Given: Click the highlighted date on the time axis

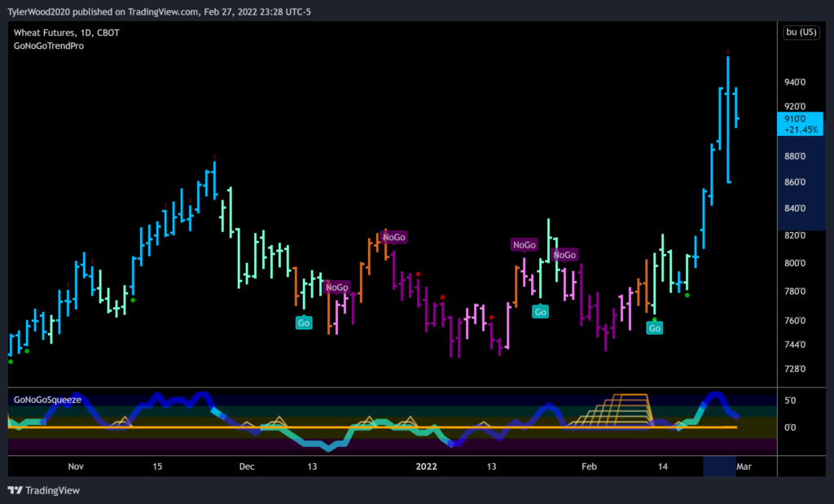Looking at the screenshot, I should [x=719, y=467].
